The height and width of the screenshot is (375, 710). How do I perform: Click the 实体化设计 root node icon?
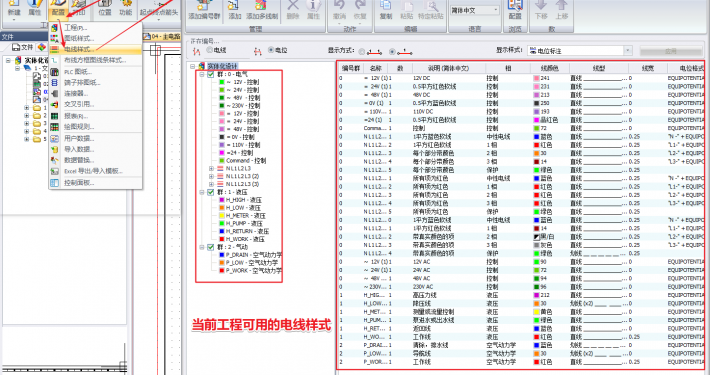point(201,66)
